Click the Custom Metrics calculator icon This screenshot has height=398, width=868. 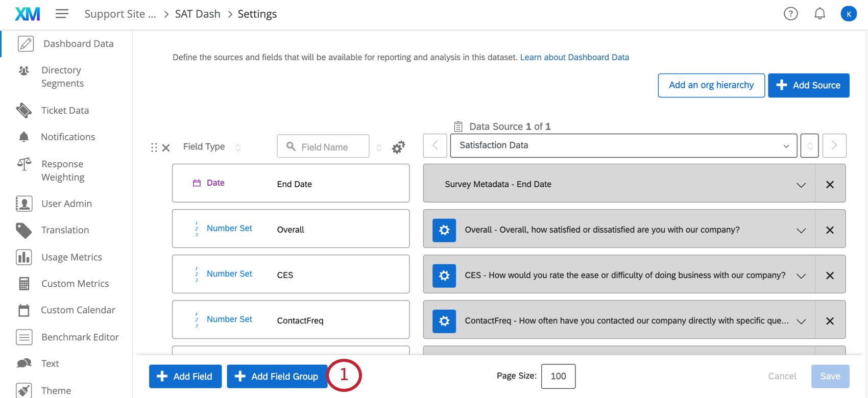coord(24,284)
